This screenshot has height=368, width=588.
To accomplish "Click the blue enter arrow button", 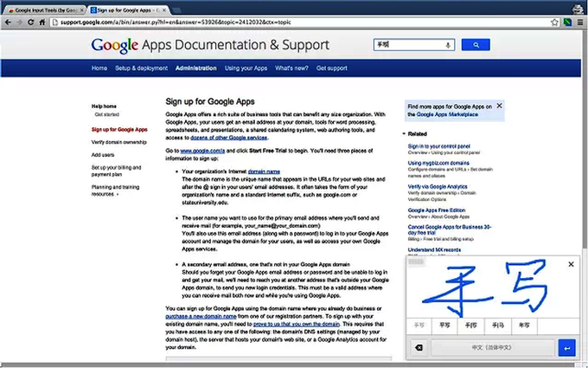I will click(x=566, y=348).
